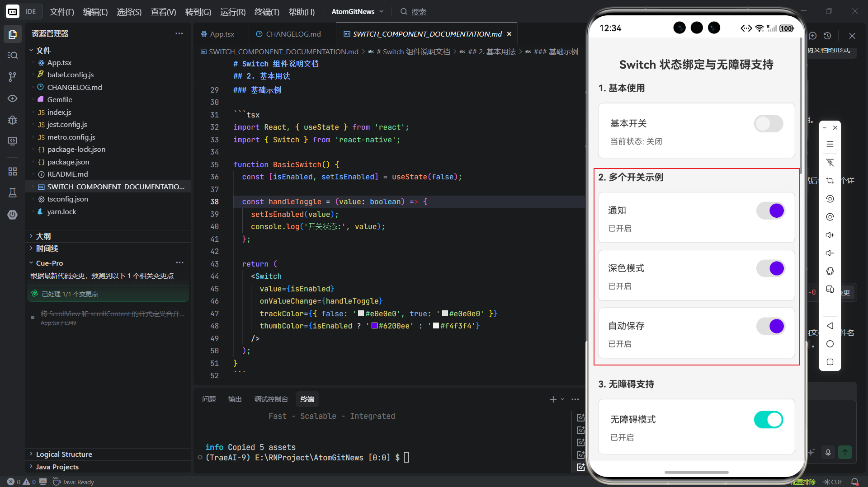Open the search view in activity bar
868x487 pixels.
click(13, 55)
